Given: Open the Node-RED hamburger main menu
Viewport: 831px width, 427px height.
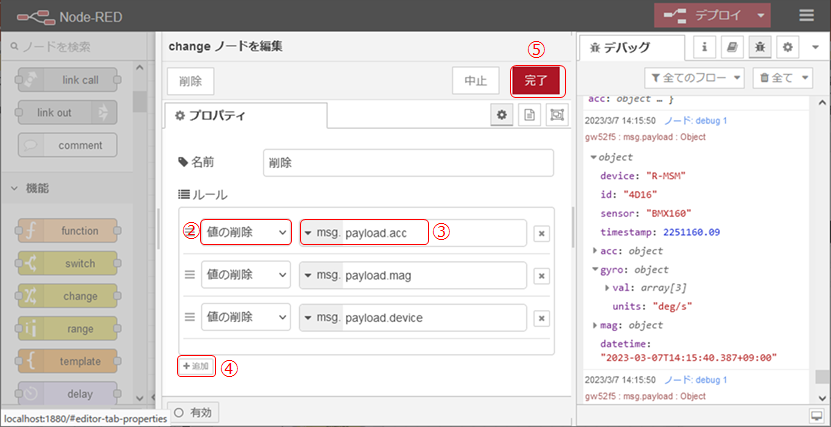Looking at the screenshot, I should [x=806, y=15].
